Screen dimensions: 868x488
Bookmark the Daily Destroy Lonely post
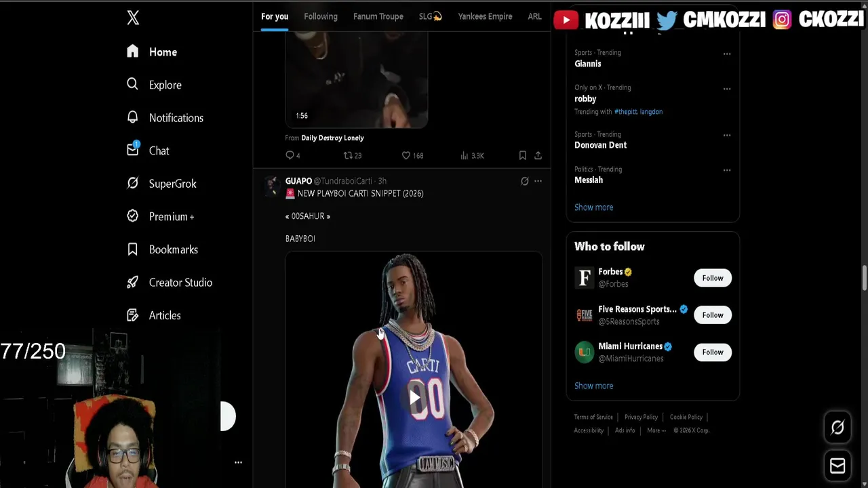pyautogui.click(x=522, y=155)
